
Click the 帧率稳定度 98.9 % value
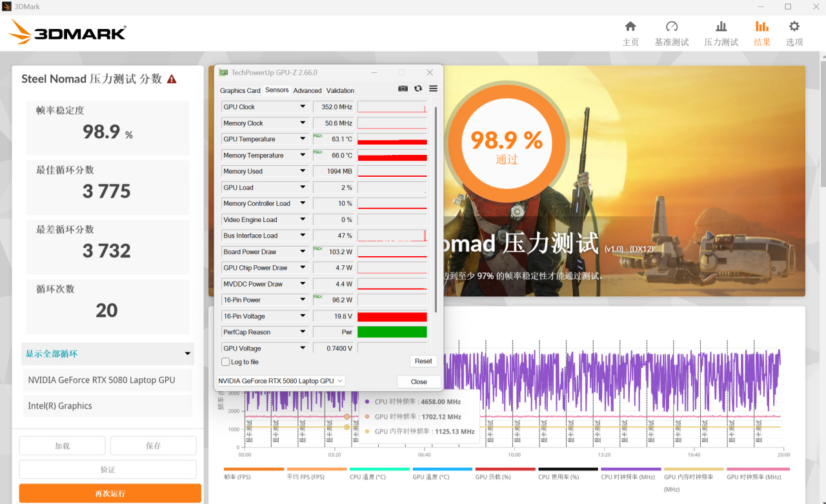[108, 132]
